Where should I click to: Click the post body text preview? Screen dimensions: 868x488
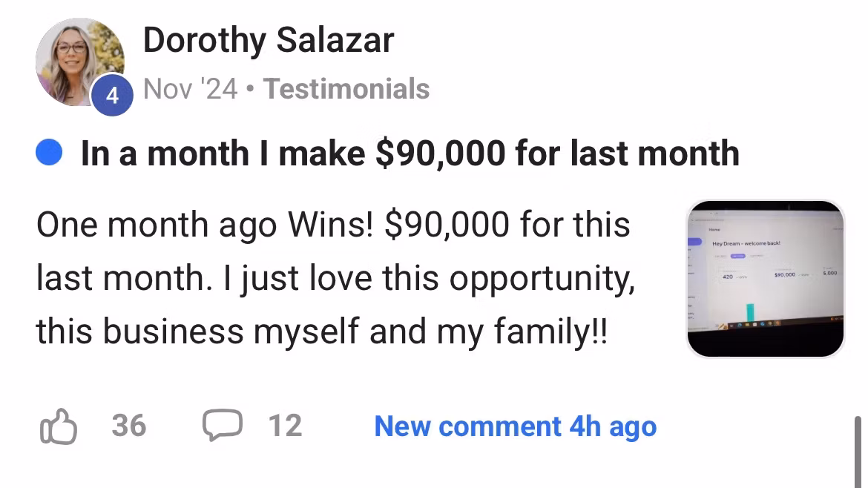click(x=334, y=277)
